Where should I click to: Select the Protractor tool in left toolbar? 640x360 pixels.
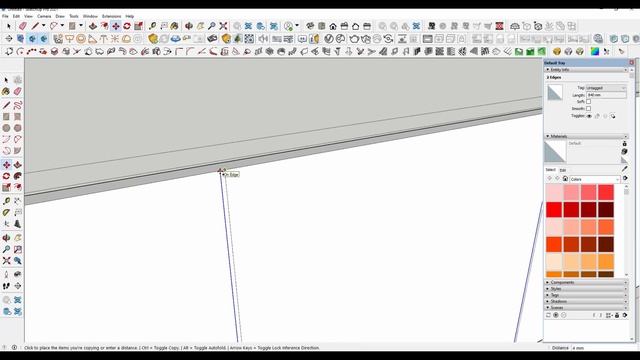6,212
